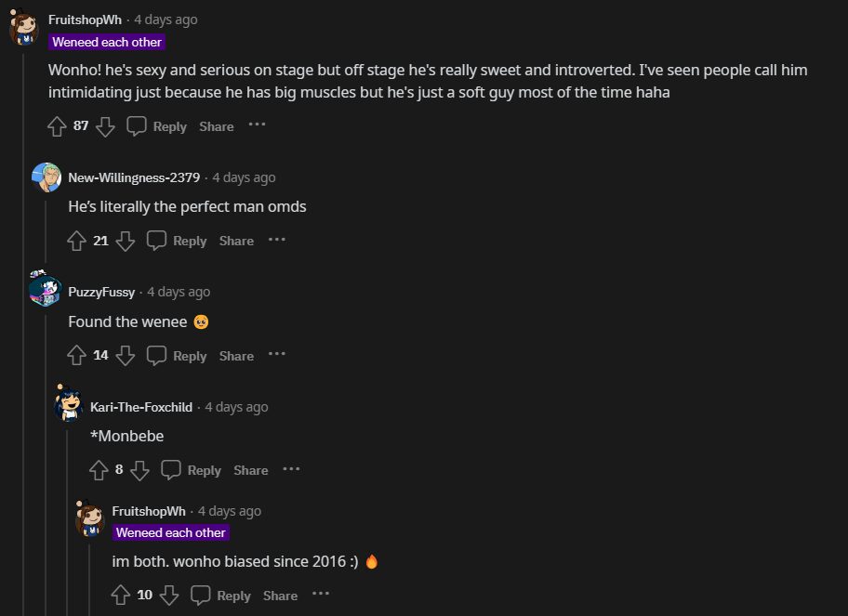848x616 pixels.
Task: Open more options on Kari-The-Foxchild's comment
Action: [291, 468]
